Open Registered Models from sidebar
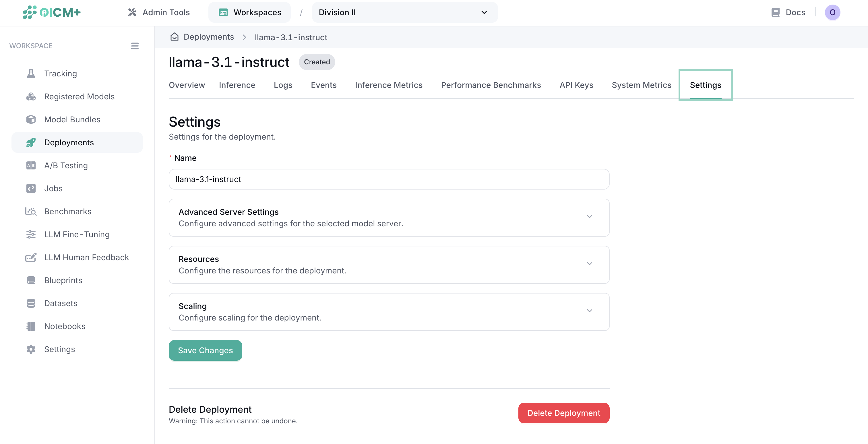Viewport: 868px width, 444px height. point(79,96)
